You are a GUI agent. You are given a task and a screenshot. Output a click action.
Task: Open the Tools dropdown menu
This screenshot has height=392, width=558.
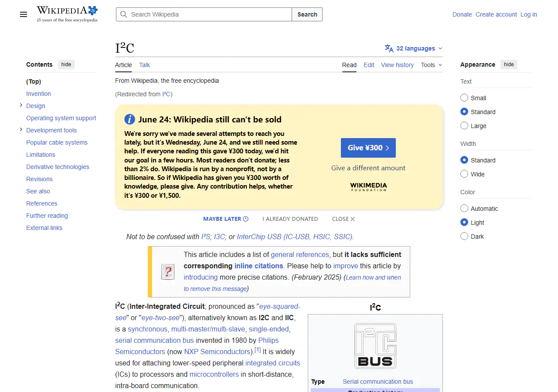[x=432, y=65]
